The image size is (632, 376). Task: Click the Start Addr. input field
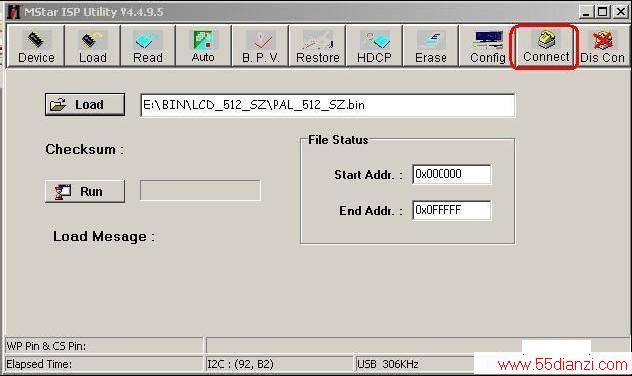click(451, 174)
